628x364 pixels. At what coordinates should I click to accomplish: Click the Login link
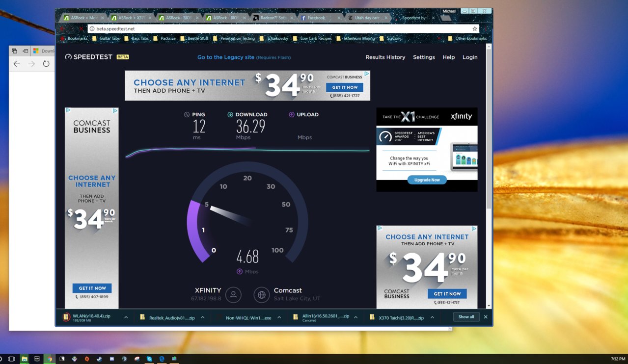click(x=470, y=57)
